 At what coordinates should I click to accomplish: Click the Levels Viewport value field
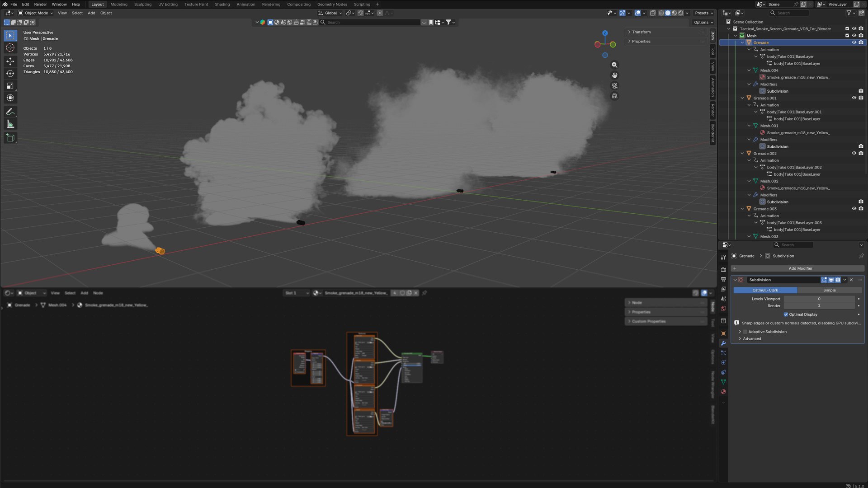[819, 299]
